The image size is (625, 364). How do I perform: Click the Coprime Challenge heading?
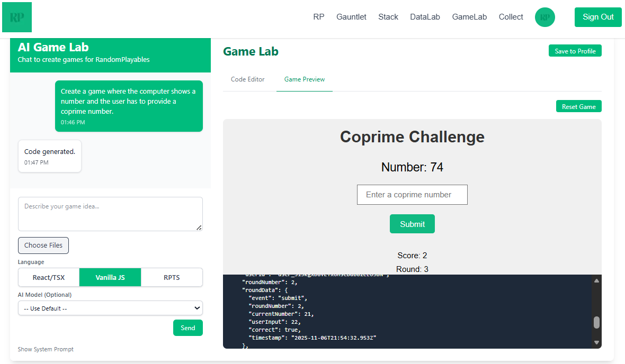[412, 137]
